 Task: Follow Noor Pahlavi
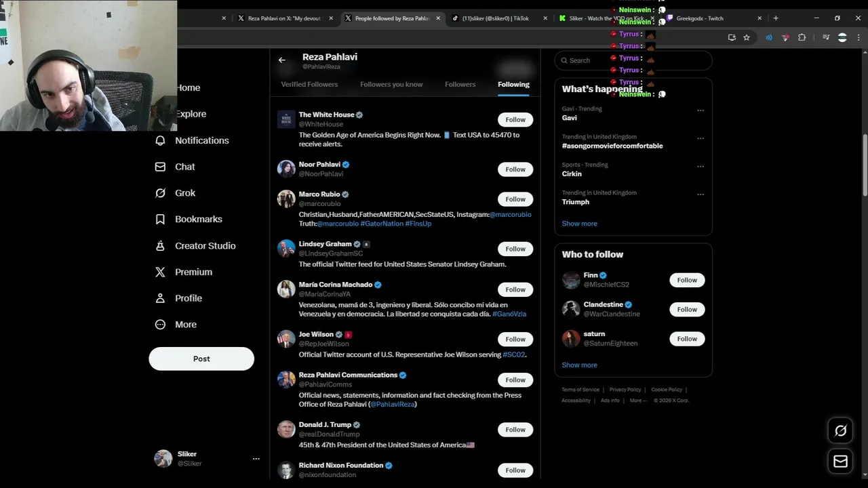click(515, 169)
